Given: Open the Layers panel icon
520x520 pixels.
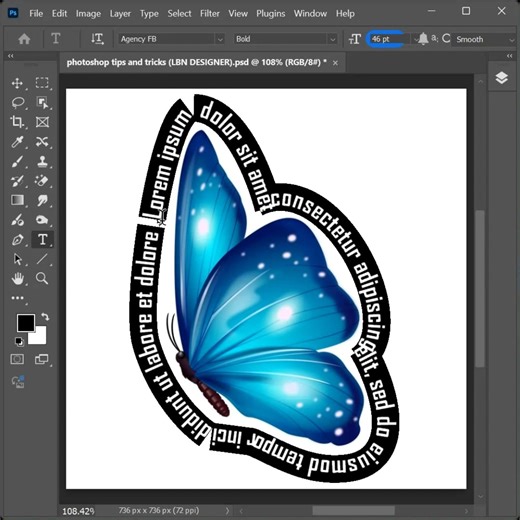Looking at the screenshot, I should (502, 78).
